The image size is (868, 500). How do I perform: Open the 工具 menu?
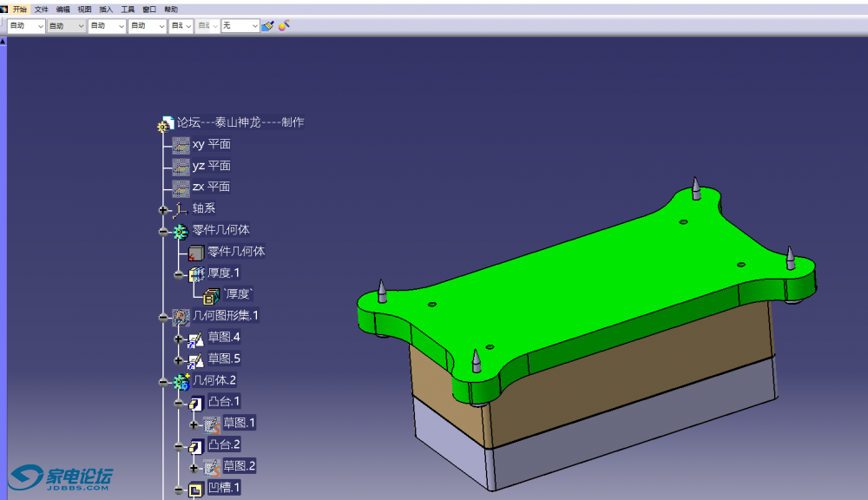(128, 9)
